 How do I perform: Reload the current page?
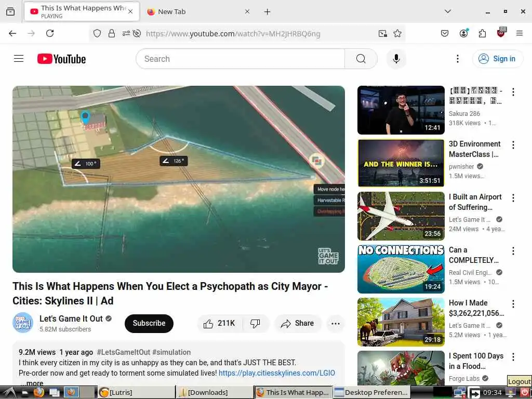(50, 33)
